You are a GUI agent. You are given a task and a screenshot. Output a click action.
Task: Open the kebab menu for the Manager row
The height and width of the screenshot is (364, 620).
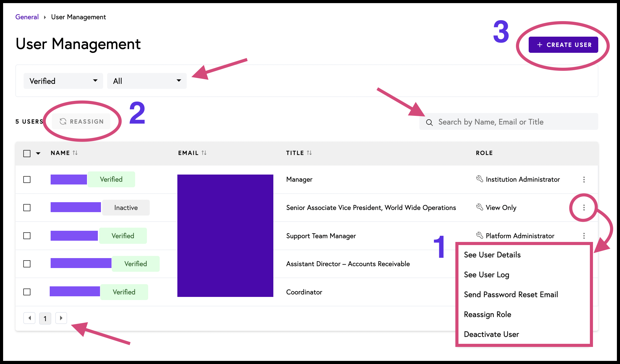point(584,180)
